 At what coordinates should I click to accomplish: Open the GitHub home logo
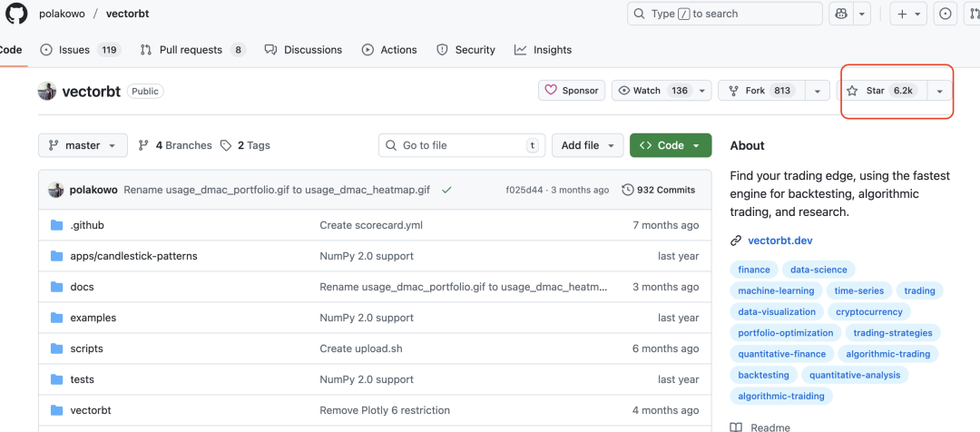coord(17,13)
